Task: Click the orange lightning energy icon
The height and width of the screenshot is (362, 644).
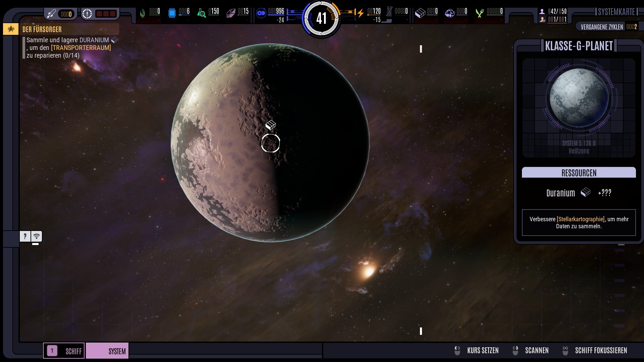Action: click(360, 13)
